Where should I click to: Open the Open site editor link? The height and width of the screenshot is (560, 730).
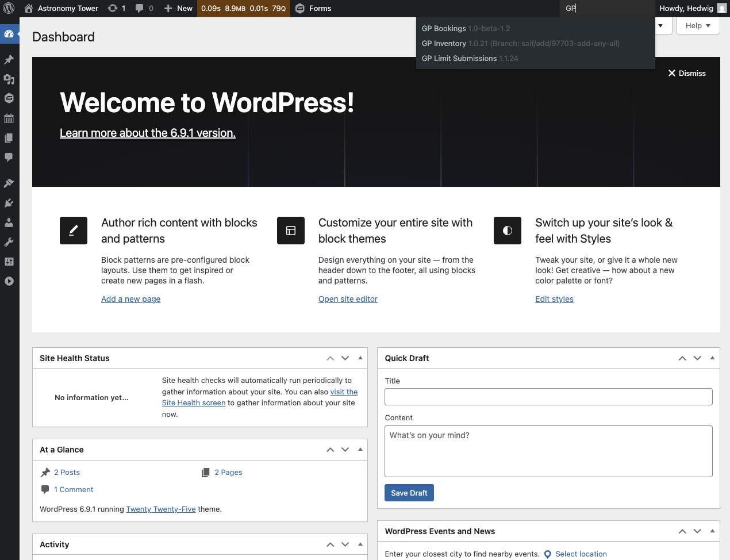click(348, 299)
